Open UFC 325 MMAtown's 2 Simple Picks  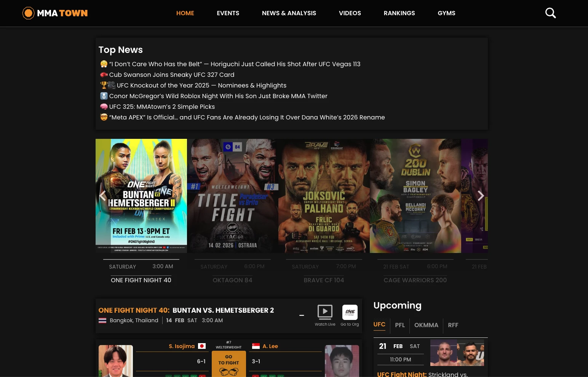[162, 107]
